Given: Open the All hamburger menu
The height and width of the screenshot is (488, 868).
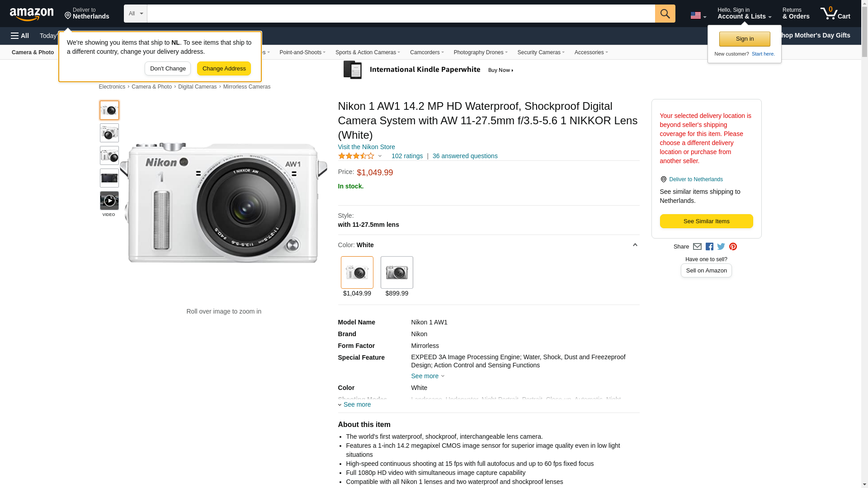Looking at the screenshot, I should pyautogui.click(x=20, y=36).
